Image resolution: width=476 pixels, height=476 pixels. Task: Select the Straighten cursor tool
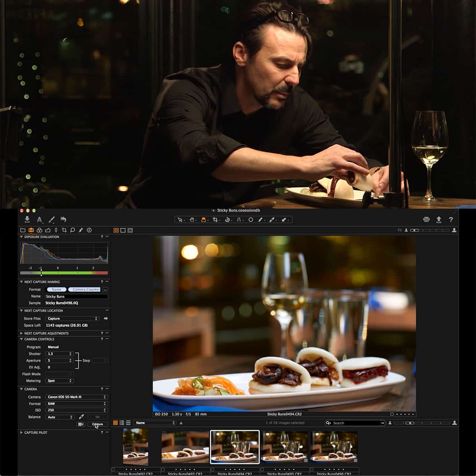pos(239,219)
